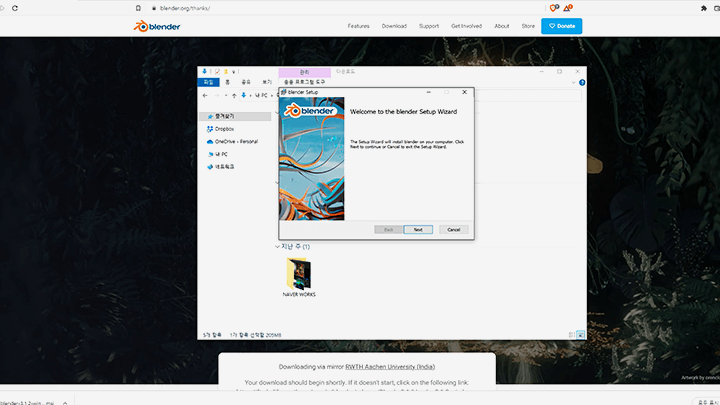
Task: Select 내 PC in the navigation pane
Action: tap(218, 154)
